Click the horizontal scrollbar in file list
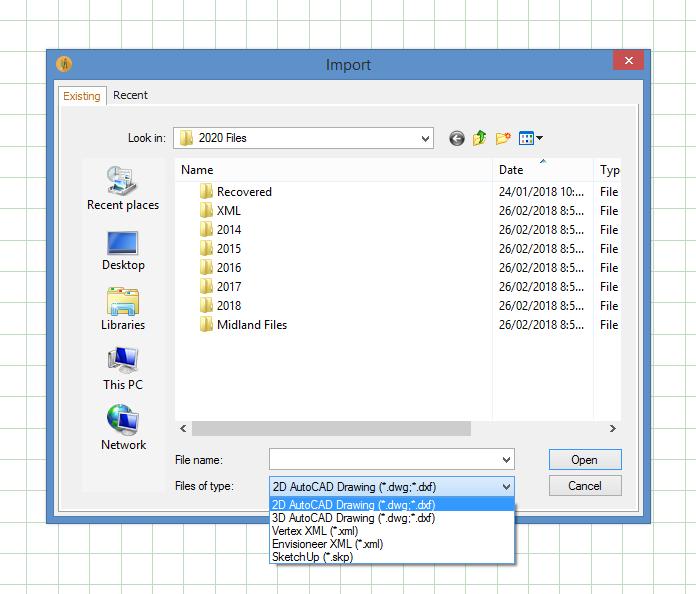 pyautogui.click(x=330, y=429)
